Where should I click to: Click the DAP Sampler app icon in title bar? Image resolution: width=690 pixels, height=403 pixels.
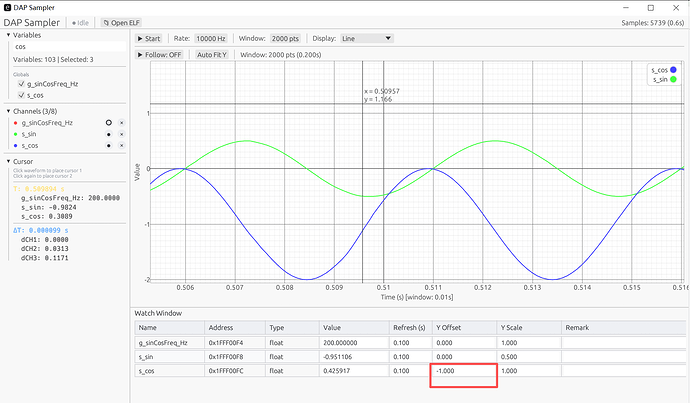7,7
